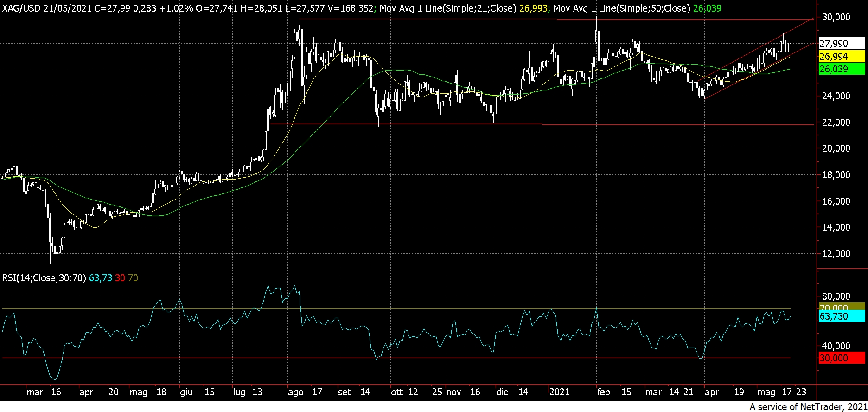This screenshot has height=412, width=868.
Task: Click the 'ago' date axis label
Action: pyautogui.click(x=296, y=393)
